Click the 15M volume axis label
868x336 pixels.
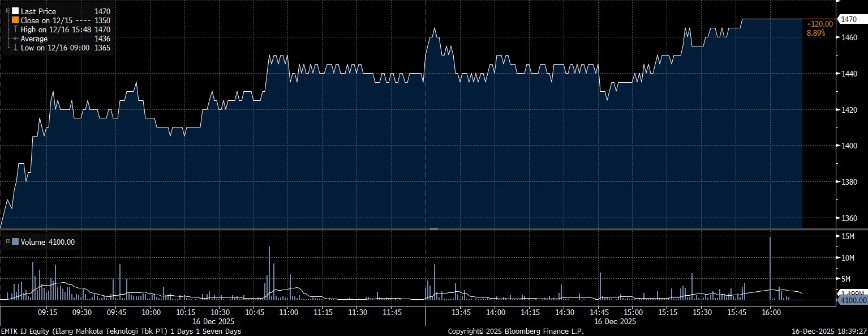coord(848,236)
